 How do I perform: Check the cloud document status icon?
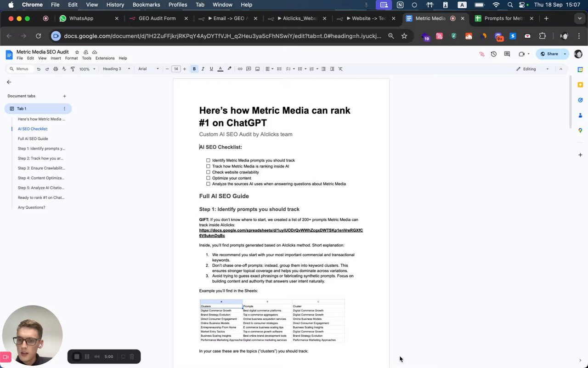95,52
